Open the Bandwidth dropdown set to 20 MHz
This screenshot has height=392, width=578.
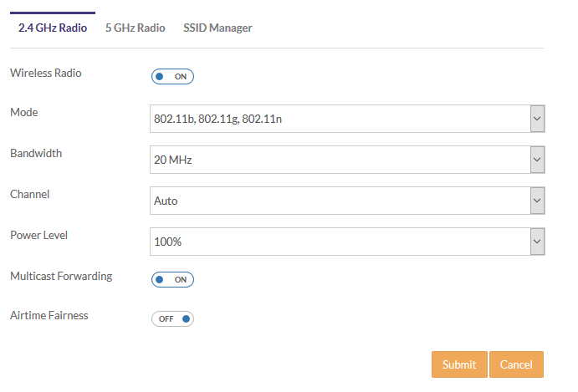point(340,160)
